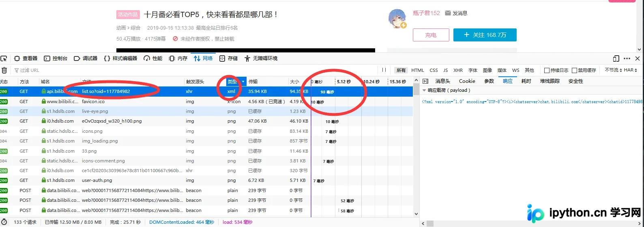
Task: Pause network recording with pause icon
Action: click(384, 70)
